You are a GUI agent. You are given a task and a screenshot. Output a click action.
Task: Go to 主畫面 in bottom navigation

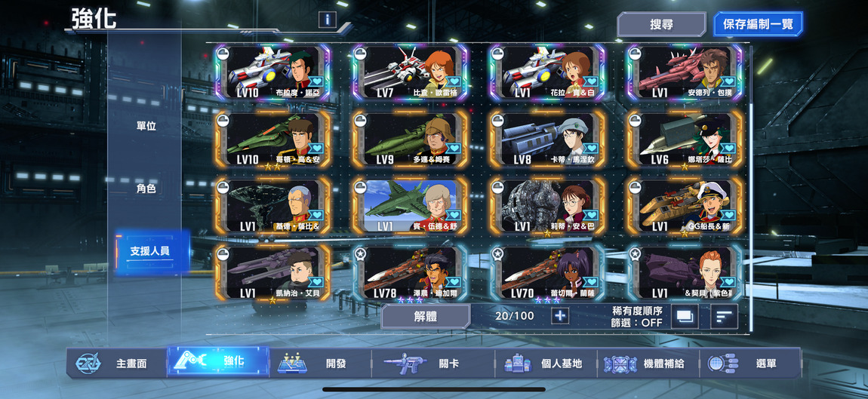click(x=117, y=364)
